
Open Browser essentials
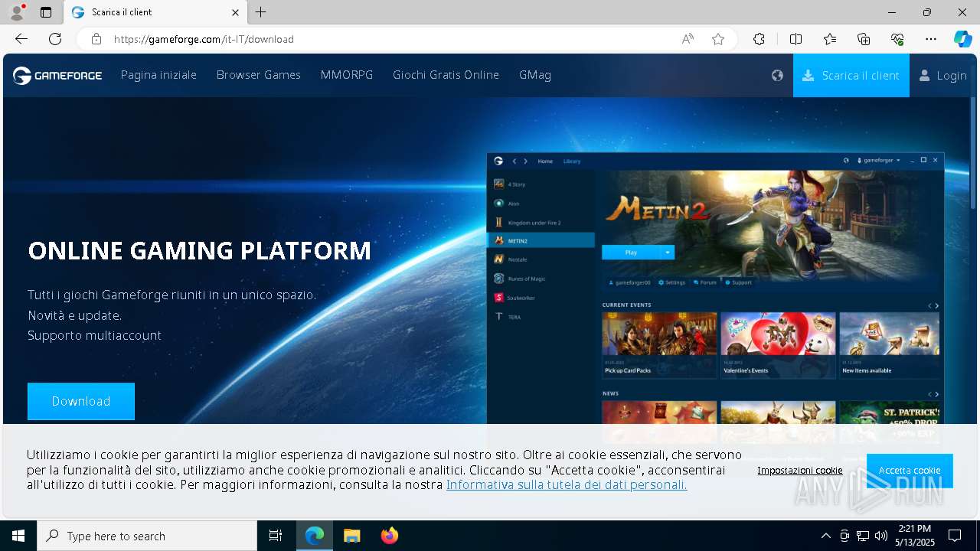[x=897, y=39]
